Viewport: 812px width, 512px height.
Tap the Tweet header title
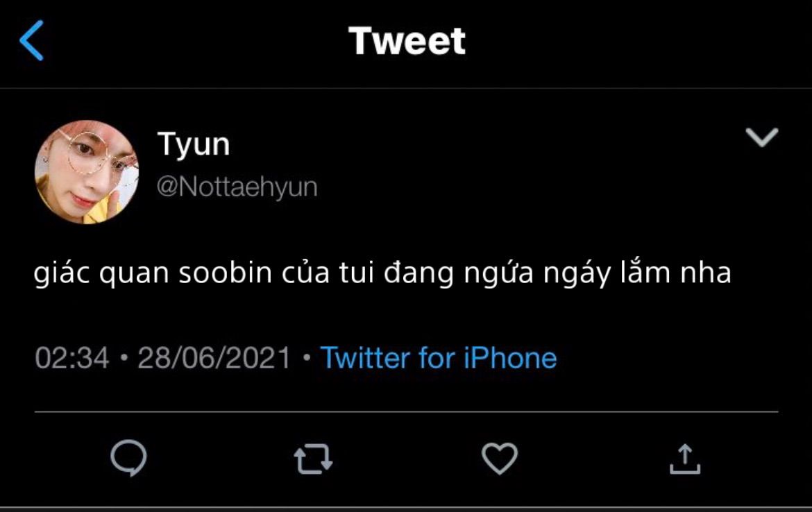pyautogui.click(x=407, y=41)
